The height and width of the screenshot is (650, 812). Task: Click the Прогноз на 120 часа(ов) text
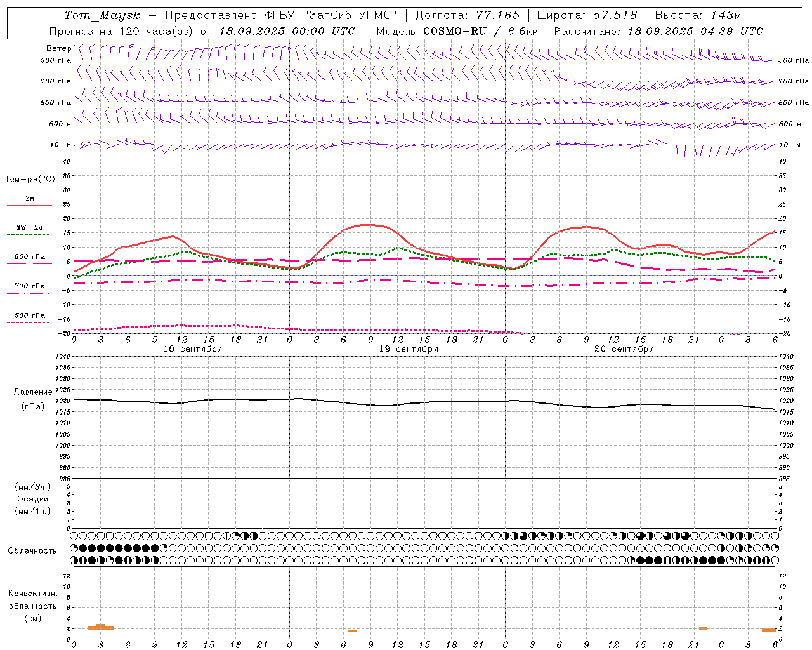pyautogui.click(x=122, y=31)
